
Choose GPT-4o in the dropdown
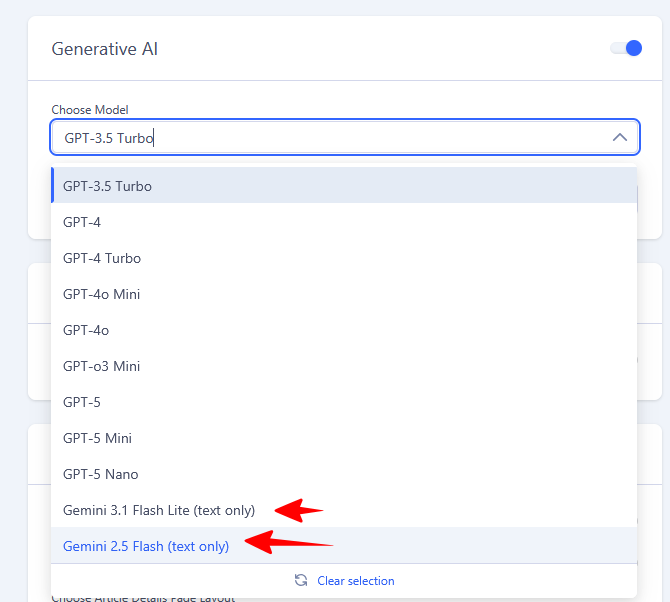click(344, 330)
